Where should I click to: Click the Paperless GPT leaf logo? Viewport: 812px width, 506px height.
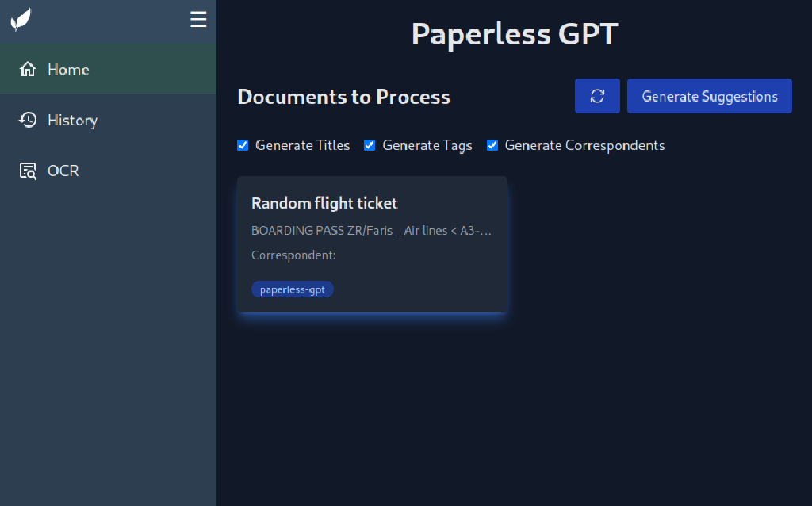click(x=21, y=19)
